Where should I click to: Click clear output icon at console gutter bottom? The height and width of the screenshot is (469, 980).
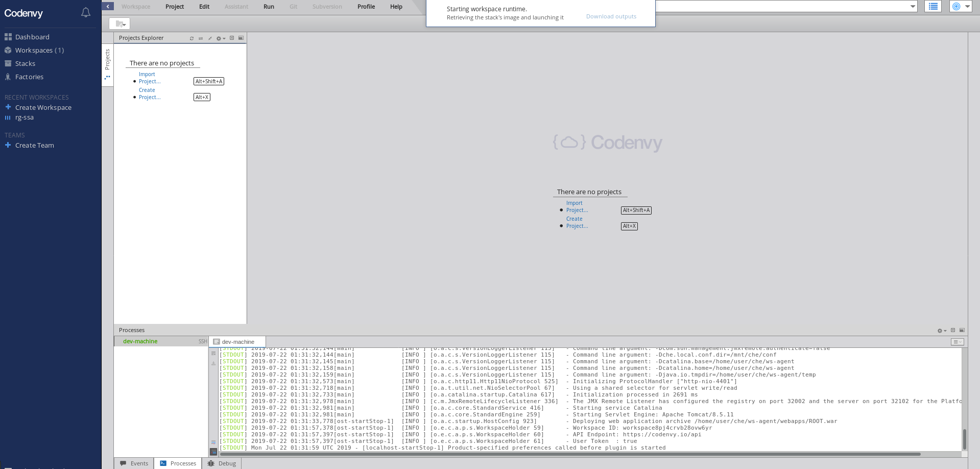click(213, 452)
